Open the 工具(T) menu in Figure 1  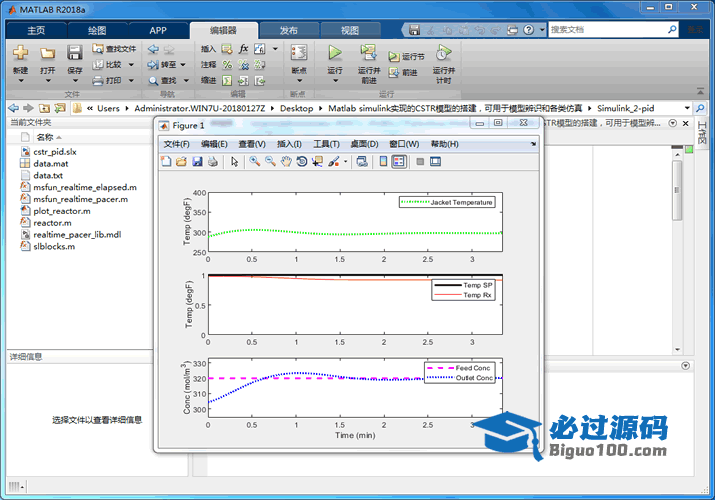click(326, 144)
